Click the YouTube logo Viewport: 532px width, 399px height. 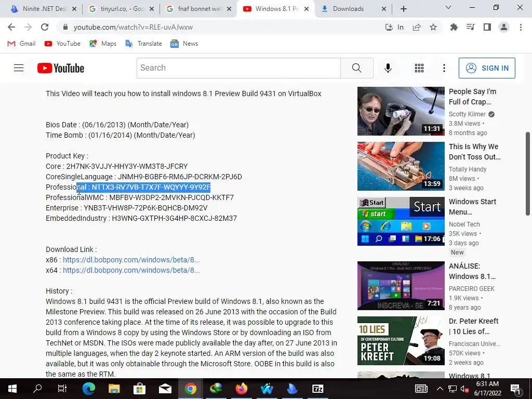61,68
